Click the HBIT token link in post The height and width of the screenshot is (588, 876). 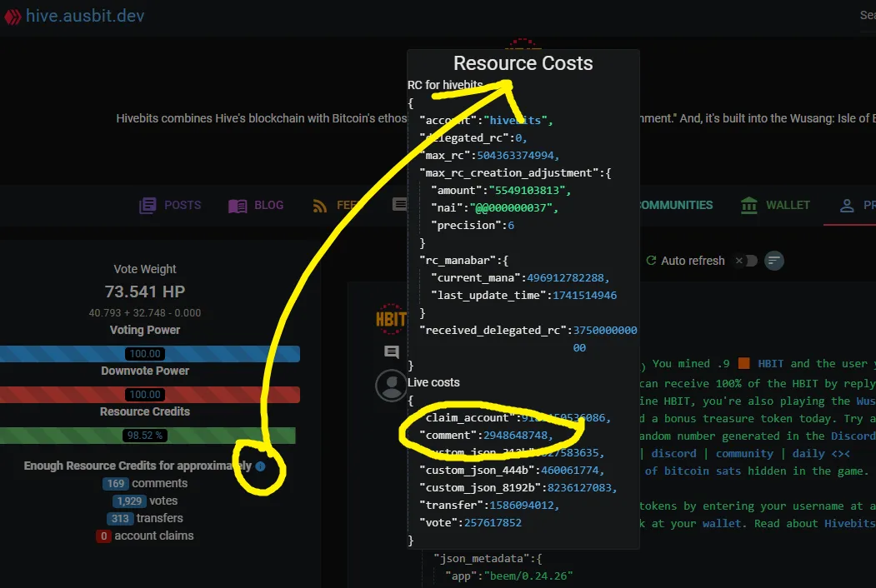point(770,363)
